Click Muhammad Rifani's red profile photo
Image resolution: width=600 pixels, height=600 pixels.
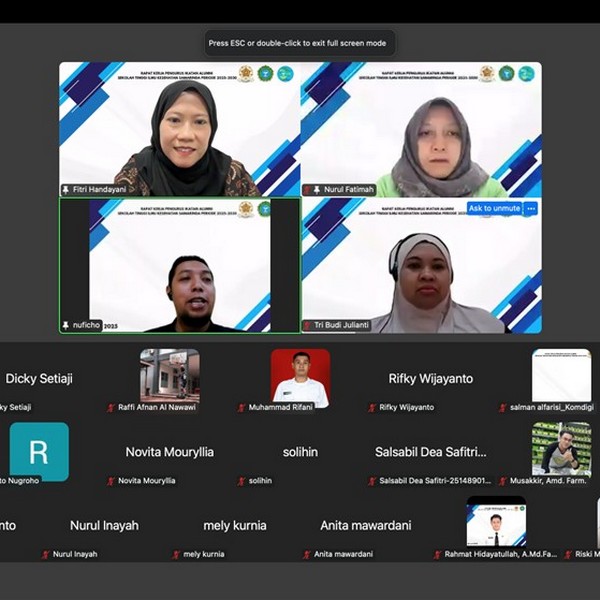click(300, 376)
